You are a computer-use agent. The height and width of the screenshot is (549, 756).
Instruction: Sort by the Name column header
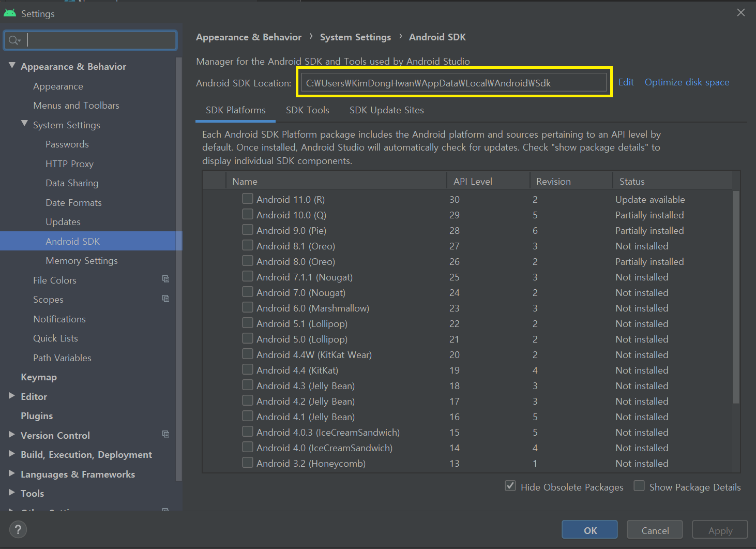pyautogui.click(x=337, y=181)
